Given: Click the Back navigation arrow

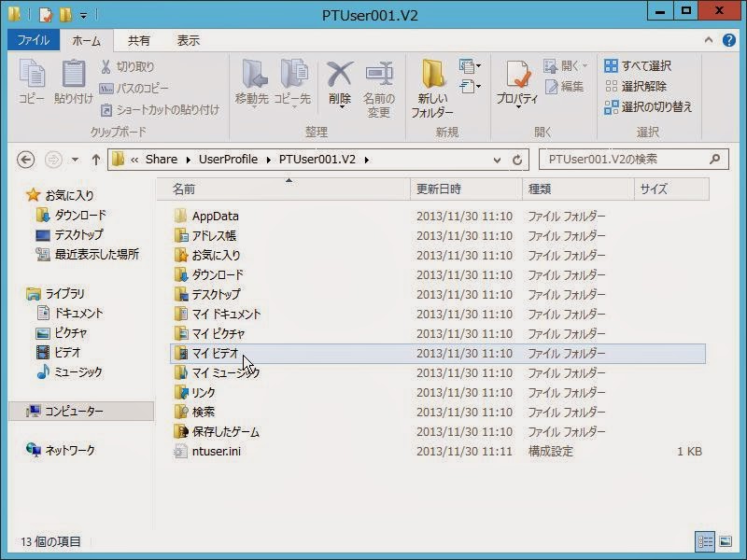Looking at the screenshot, I should coord(26,160).
